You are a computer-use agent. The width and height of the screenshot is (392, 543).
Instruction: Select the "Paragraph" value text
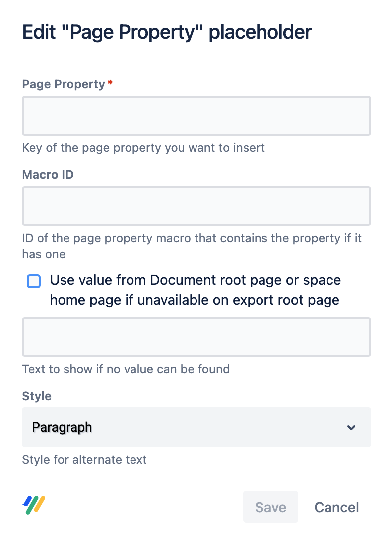[x=62, y=427]
